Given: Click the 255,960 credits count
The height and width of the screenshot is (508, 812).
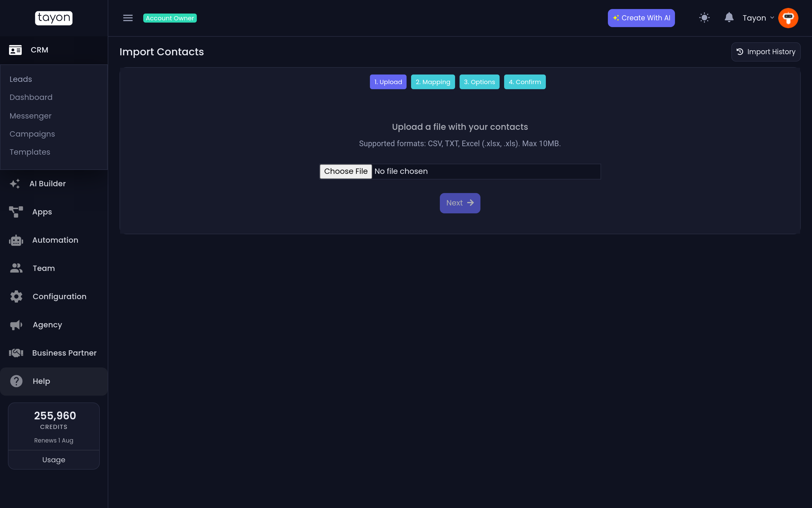Looking at the screenshot, I should (x=55, y=416).
